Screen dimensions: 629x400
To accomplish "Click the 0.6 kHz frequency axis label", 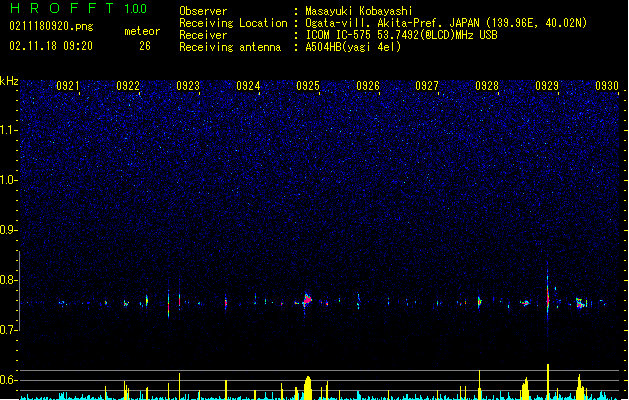I will [x=9, y=380].
